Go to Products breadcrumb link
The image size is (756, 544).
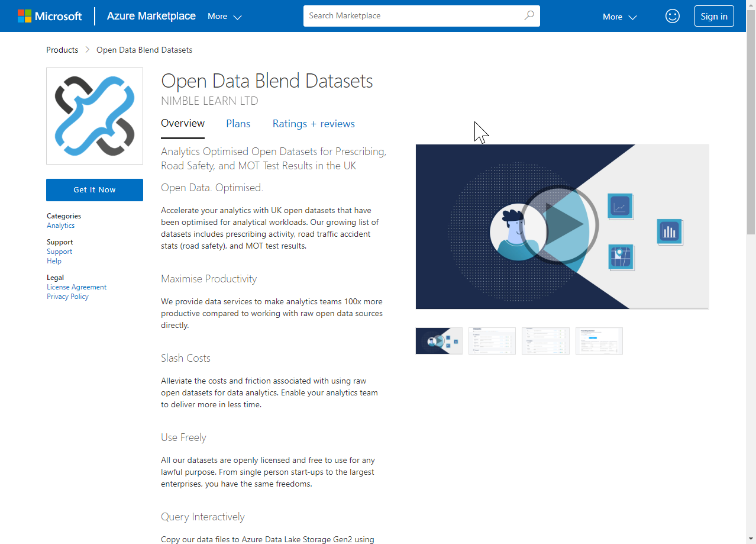coord(62,50)
